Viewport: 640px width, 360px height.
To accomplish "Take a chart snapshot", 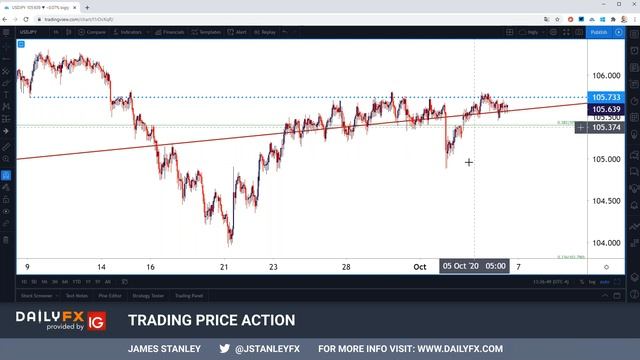I will click(x=579, y=32).
